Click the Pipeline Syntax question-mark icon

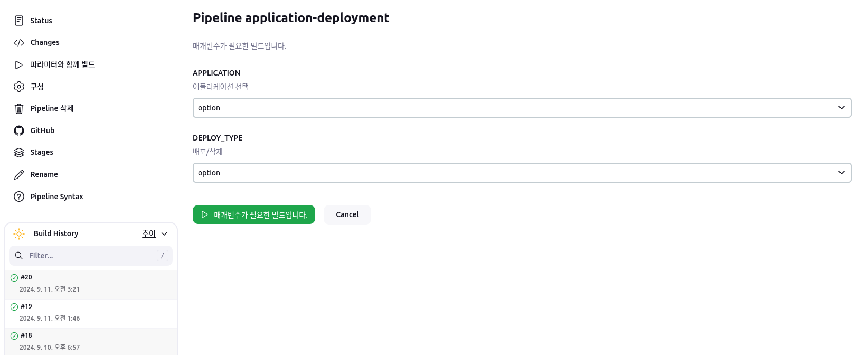[x=19, y=197]
